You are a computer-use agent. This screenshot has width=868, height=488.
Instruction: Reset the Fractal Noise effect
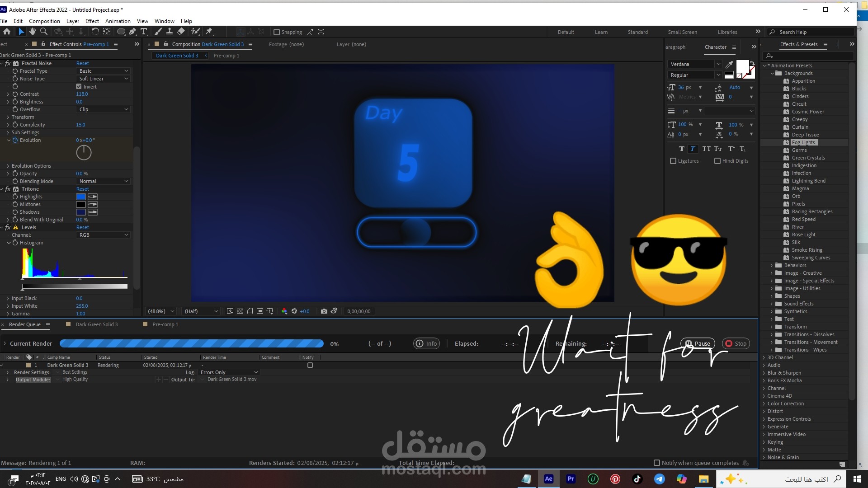point(83,63)
